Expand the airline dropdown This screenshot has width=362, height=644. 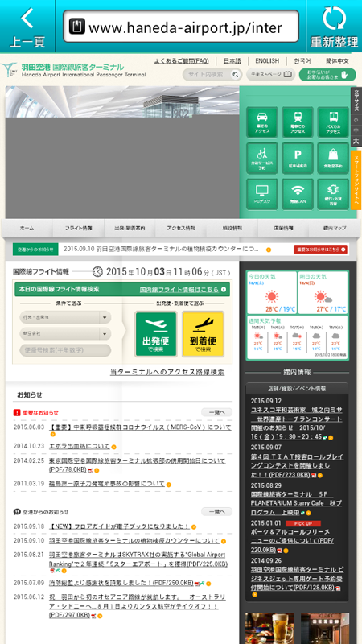[x=65, y=333]
